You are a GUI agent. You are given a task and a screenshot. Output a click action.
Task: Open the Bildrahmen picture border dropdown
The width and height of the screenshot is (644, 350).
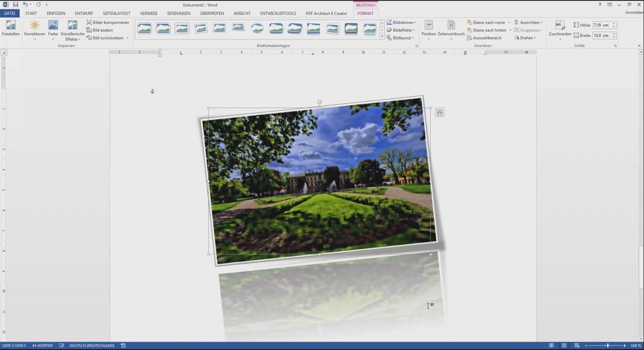[403, 22]
